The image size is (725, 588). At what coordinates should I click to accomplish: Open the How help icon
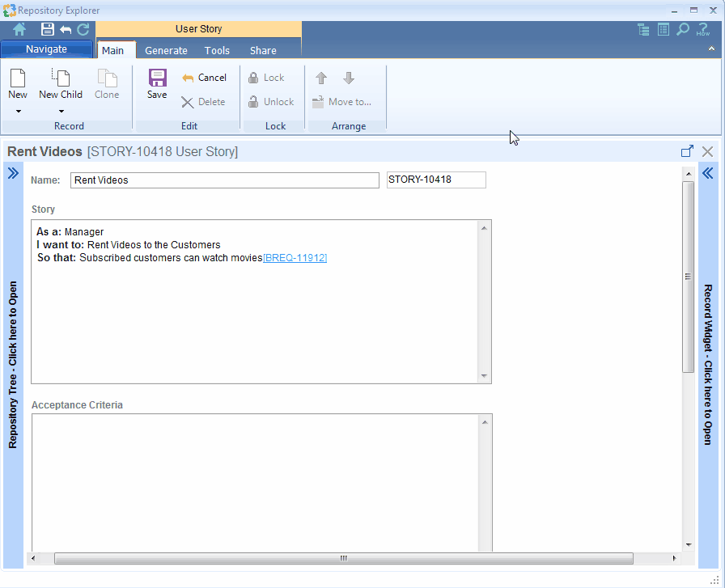(703, 30)
